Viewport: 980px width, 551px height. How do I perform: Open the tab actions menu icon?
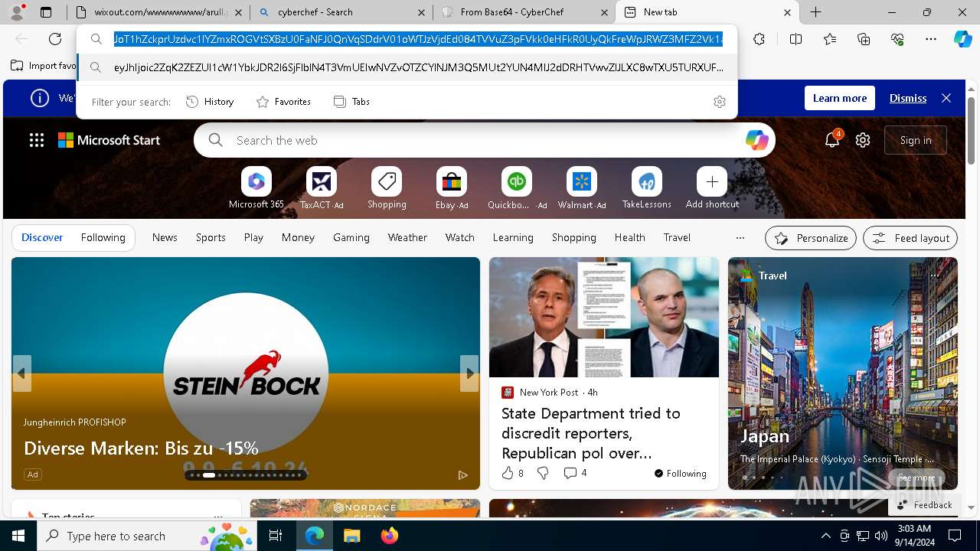pyautogui.click(x=46, y=12)
